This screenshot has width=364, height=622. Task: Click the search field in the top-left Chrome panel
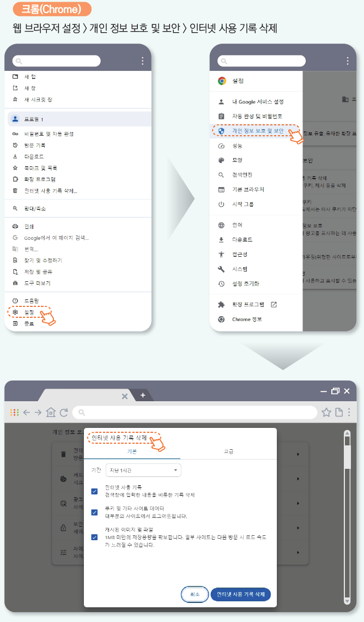(56, 61)
